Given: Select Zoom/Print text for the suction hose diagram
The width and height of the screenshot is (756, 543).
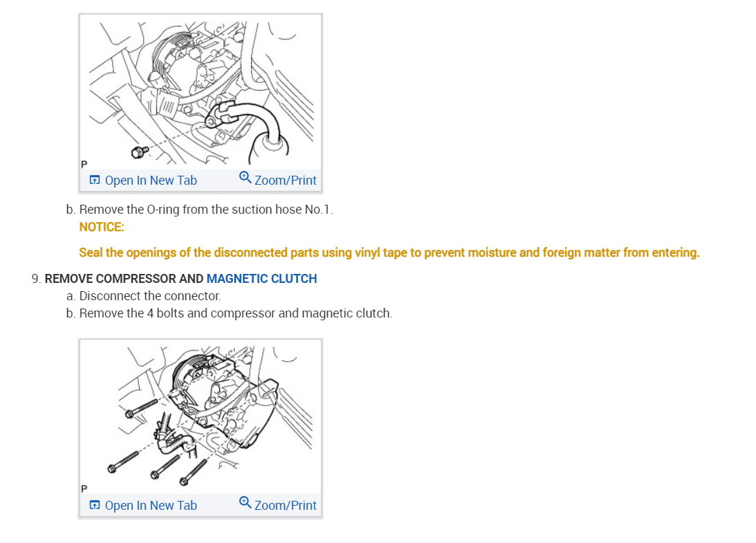Looking at the screenshot, I should click(x=285, y=181).
